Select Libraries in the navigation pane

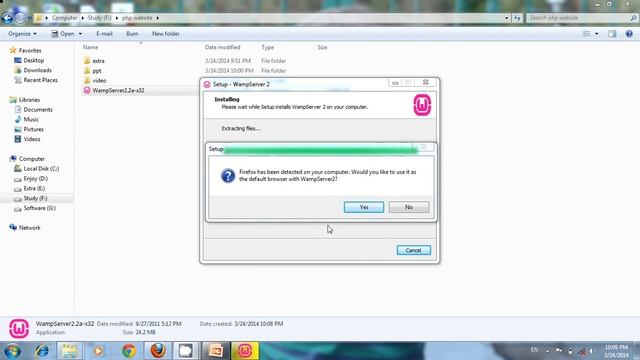tap(29, 100)
